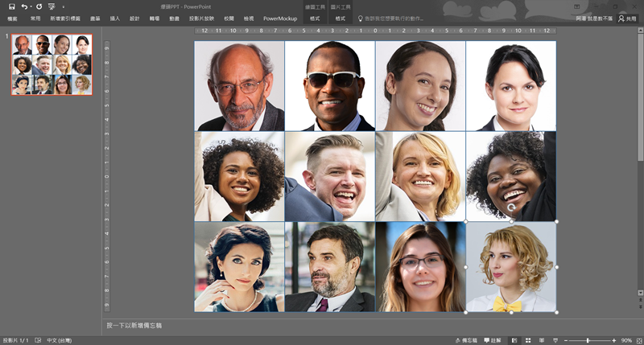
Task: Select Normal view icon in status bar
Action: pos(514,340)
